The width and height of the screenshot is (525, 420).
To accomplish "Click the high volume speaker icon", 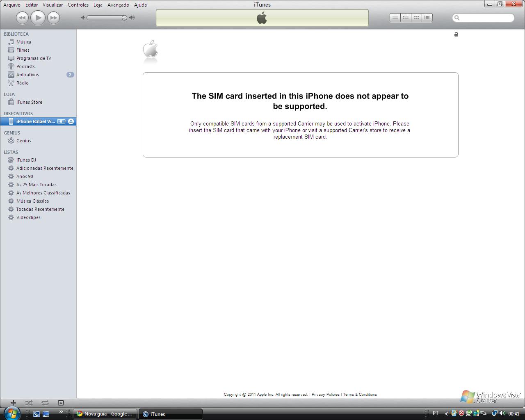I will click(x=132, y=18).
